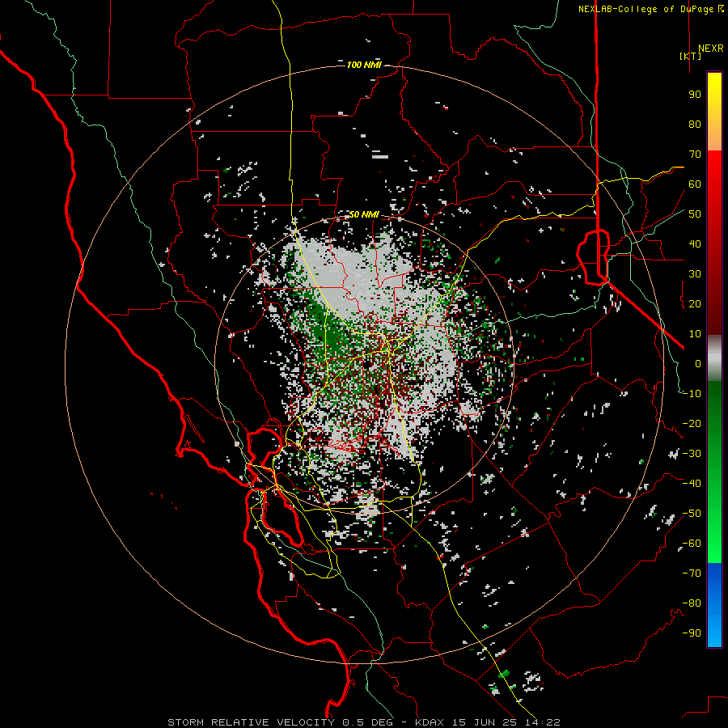This screenshot has height=728, width=728.
Task: Click the 50 value on the velocity scale
Action: (695, 214)
